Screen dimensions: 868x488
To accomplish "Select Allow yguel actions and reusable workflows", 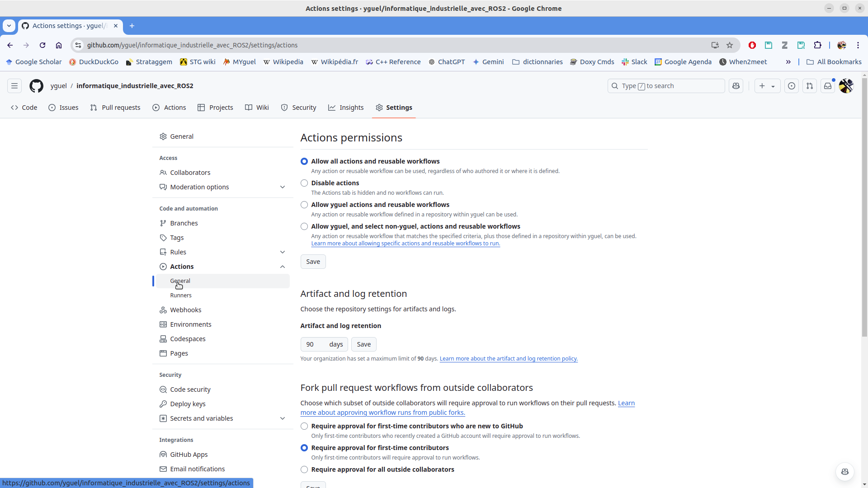I will pyautogui.click(x=304, y=205).
